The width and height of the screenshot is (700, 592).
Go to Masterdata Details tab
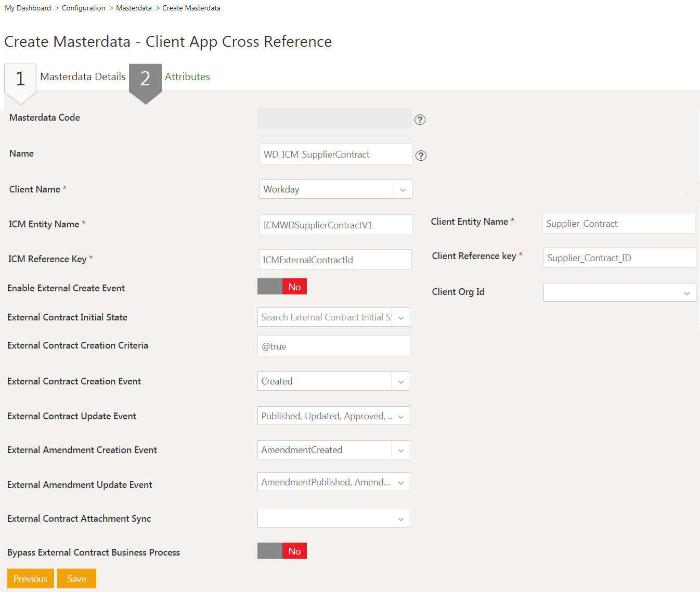point(83,76)
